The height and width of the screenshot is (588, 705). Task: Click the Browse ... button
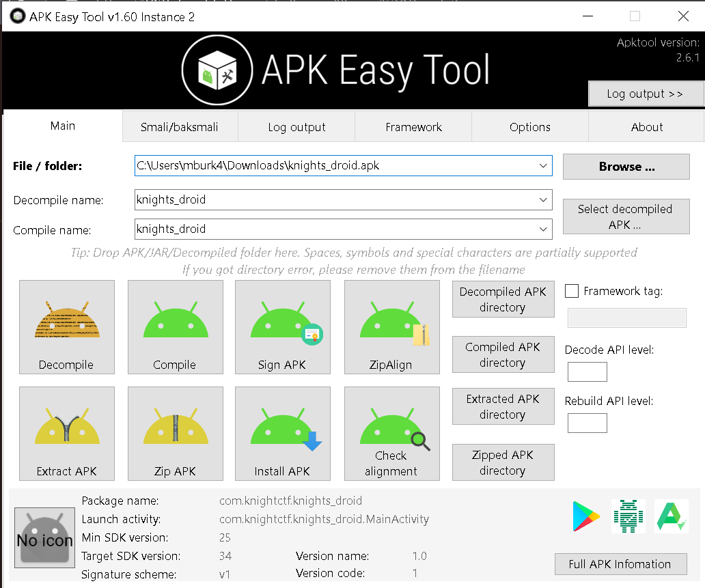[x=626, y=167]
